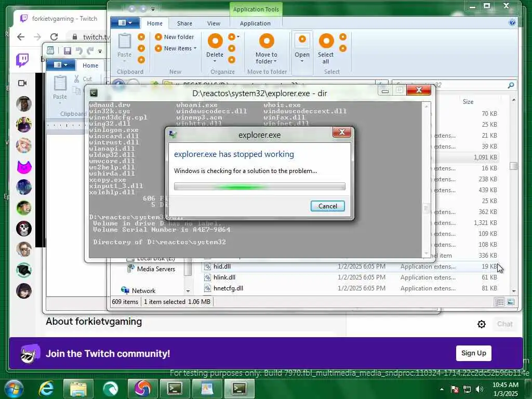
Task: Switch to details view in Explorer status bar
Action: point(499,302)
